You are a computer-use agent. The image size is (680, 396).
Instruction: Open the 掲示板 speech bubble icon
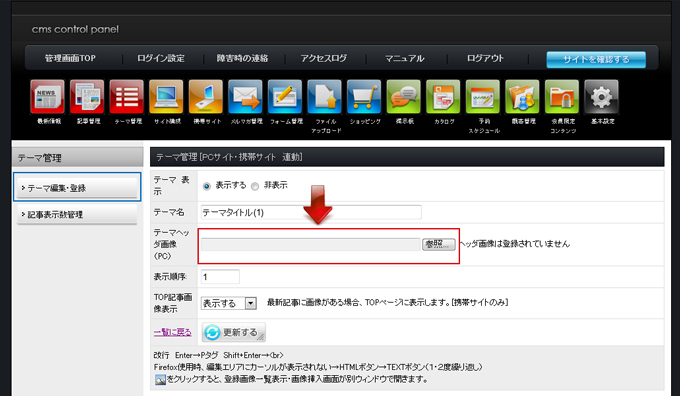coord(404,96)
